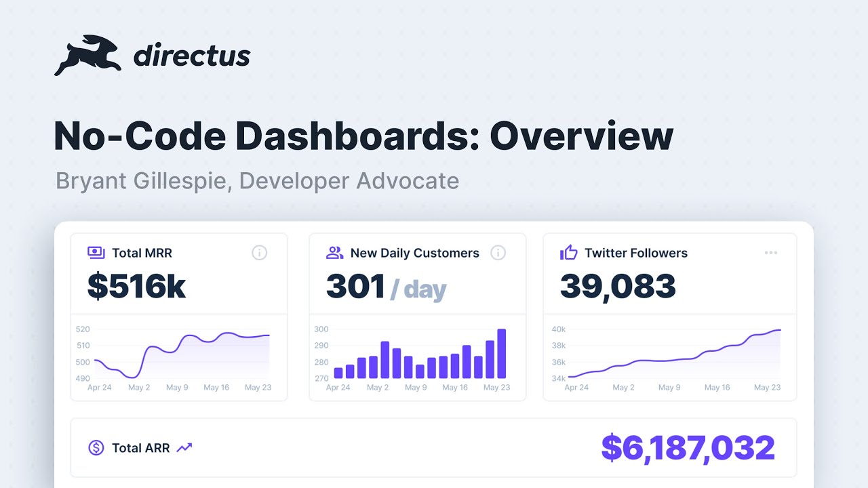Image resolution: width=868 pixels, height=488 pixels.
Task: Click the tallest bar in the customers chart
Action: pyautogui.click(x=502, y=353)
